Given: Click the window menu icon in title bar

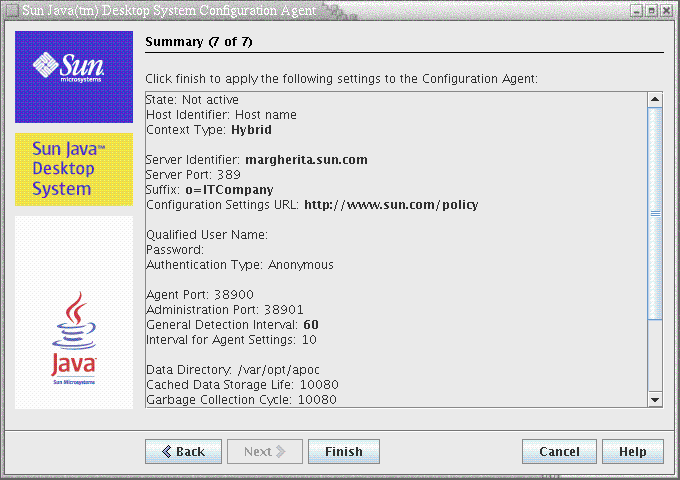Looking at the screenshot, I should pyautogui.click(x=11, y=10).
